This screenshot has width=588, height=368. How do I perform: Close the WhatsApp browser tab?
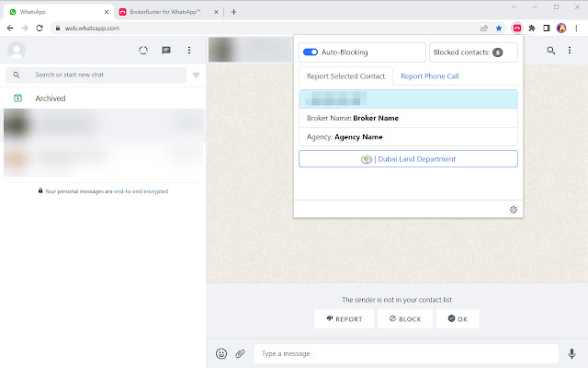(x=107, y=12)
